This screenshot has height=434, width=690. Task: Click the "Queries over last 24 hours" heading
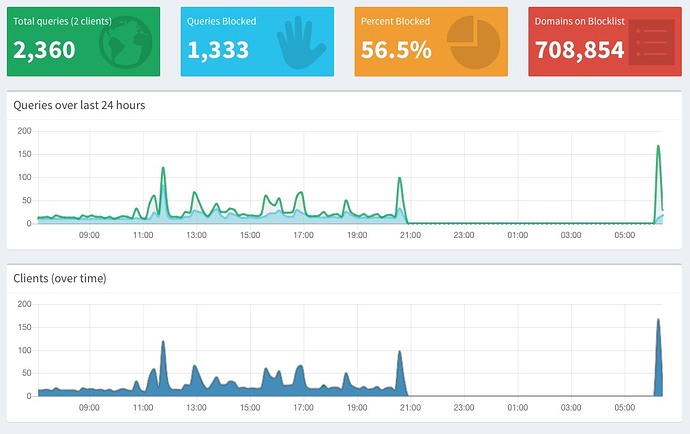click(80, 104)
